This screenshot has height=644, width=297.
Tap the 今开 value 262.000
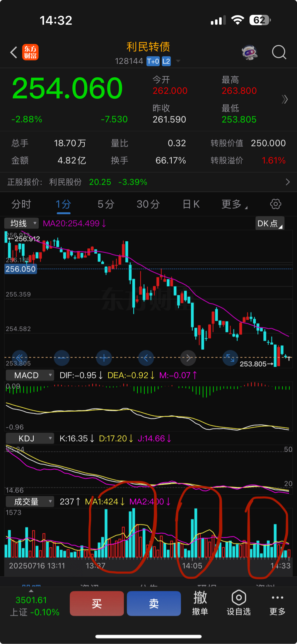170,91
